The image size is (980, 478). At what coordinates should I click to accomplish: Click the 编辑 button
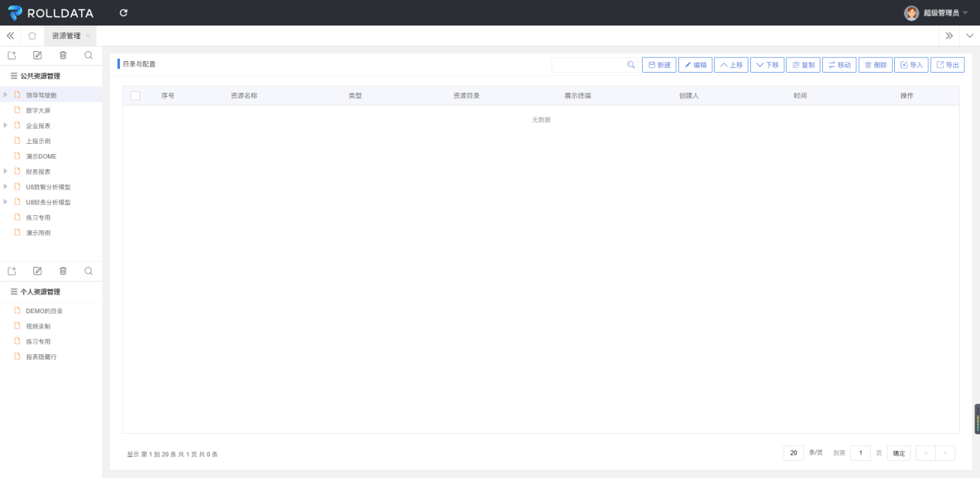coord(695,65)
